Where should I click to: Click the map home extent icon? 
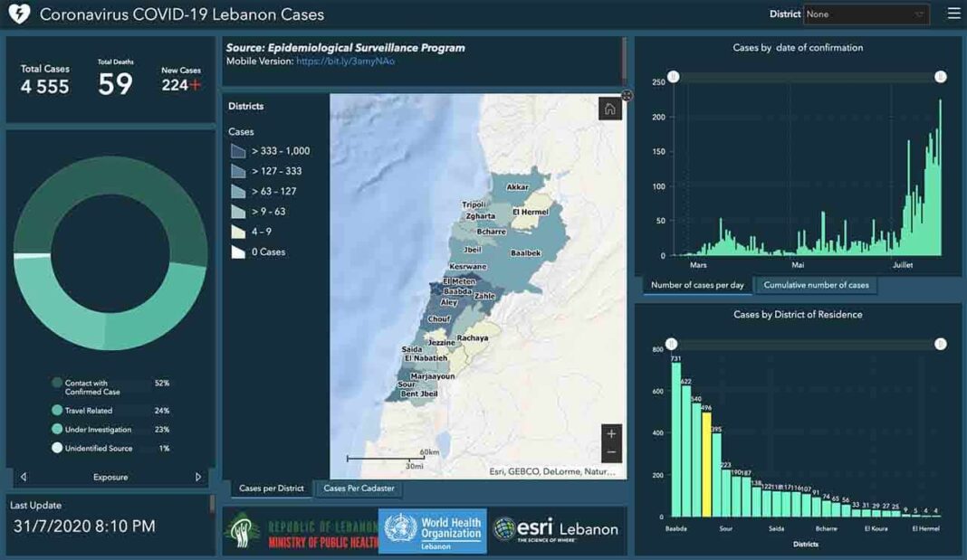[x=609, y=109]
